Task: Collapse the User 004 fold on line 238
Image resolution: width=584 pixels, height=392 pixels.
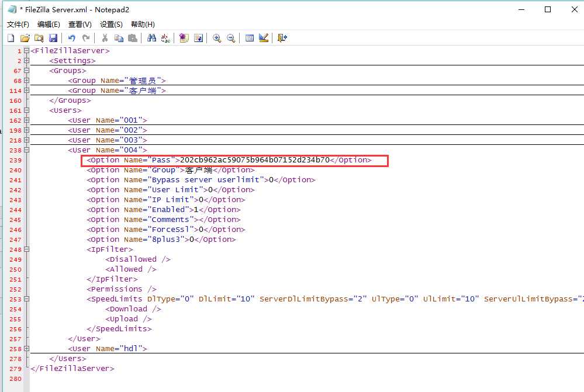Action: 26,150
